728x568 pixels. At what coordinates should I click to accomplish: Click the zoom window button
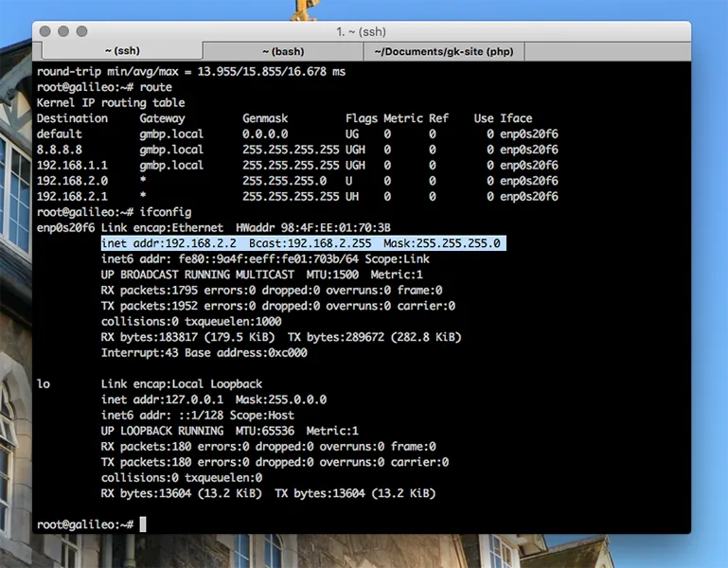pos(81,31)
